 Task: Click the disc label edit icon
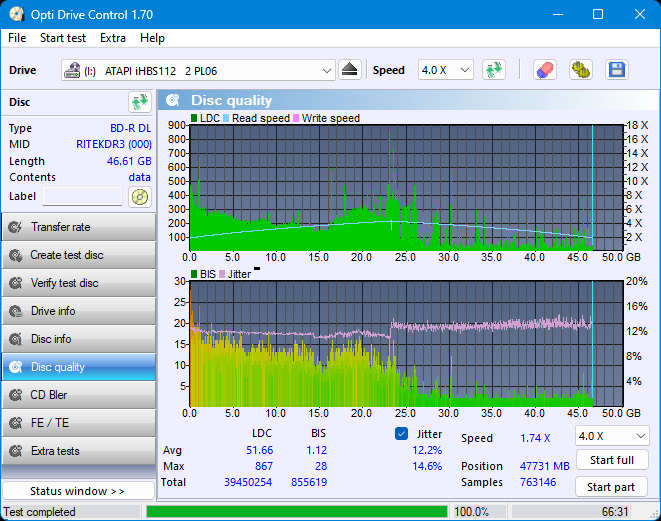coord(139,197)
